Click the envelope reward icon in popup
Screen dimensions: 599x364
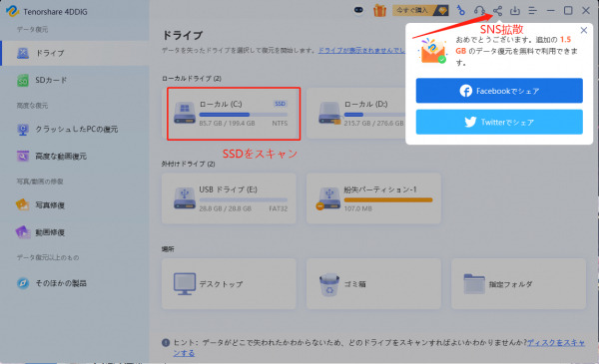[433, 52]
